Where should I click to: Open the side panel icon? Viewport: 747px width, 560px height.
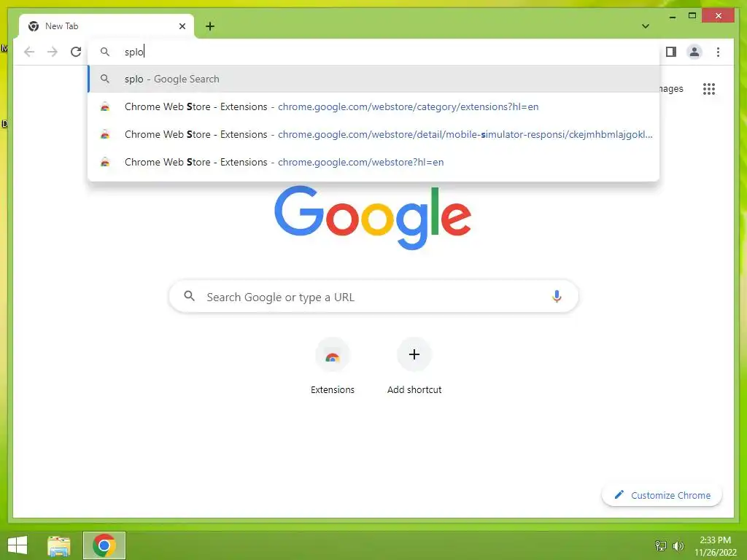pyautogui.click(x=671, y=52)
